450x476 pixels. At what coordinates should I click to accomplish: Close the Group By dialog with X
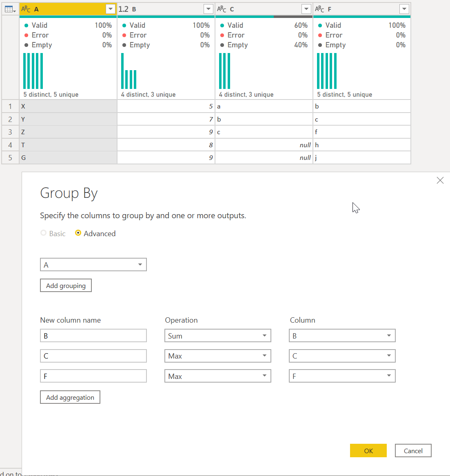pos(440,180)
